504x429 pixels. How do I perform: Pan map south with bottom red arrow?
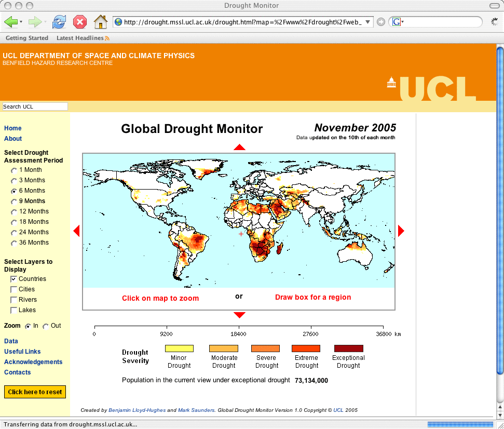239,315
